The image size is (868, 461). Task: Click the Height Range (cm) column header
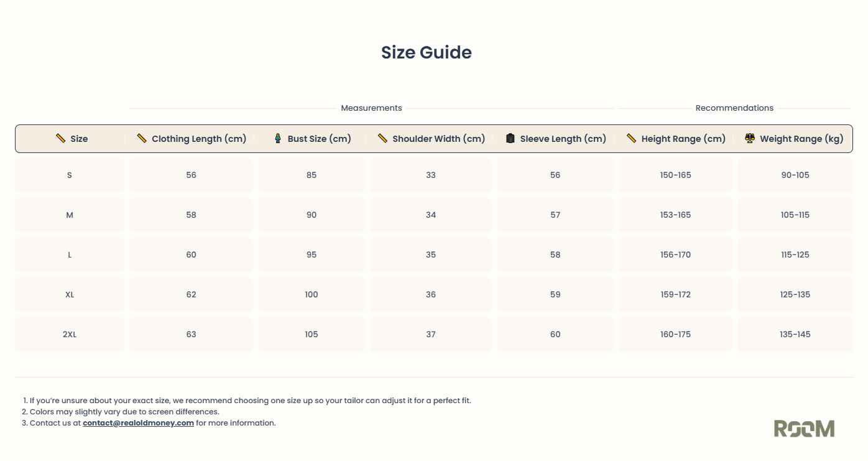pos(683,139)
